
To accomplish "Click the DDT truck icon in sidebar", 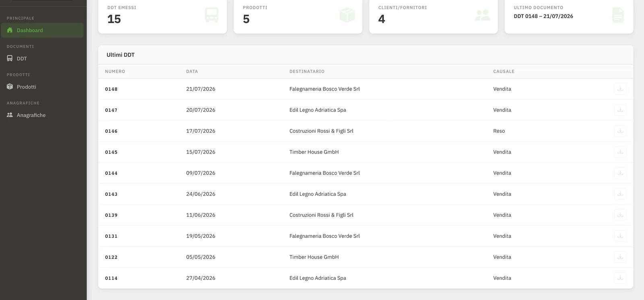I will coord(10,58).
